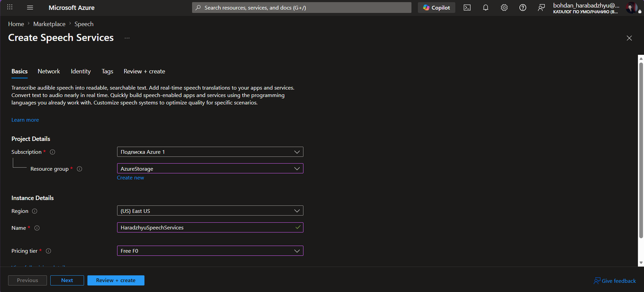Switch to the Identity tab
The image size is (644, 292).
coord(80,71)
